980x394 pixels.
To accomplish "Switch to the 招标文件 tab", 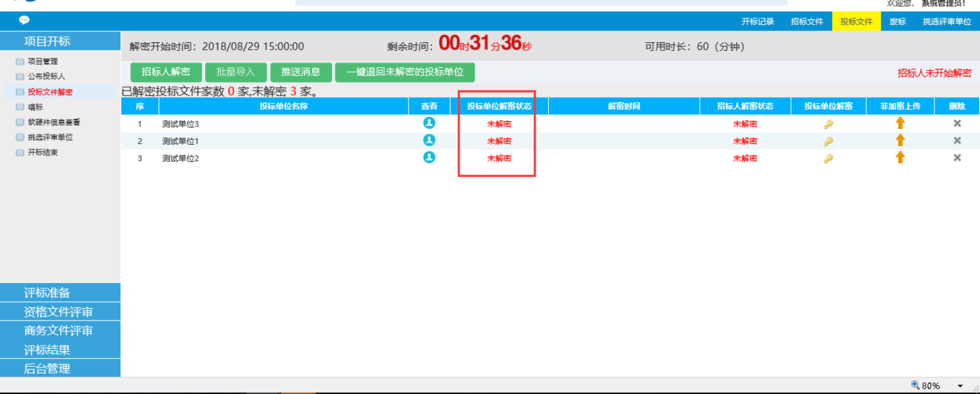I will click(x=807, y=22).
